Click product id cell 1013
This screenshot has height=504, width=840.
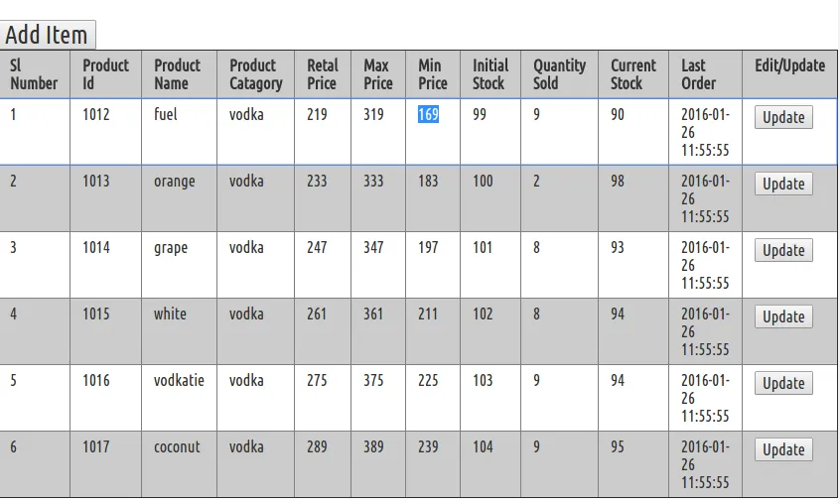[x=96, y=181]
